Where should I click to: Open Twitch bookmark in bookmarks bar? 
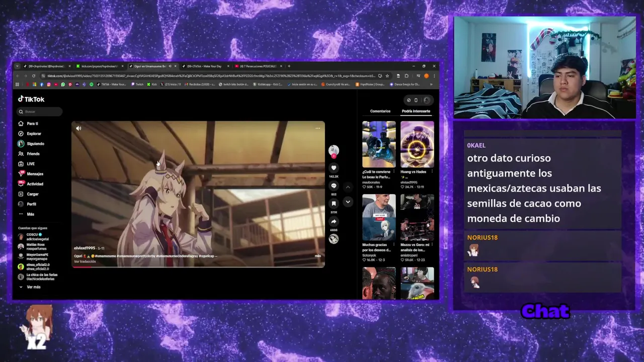pyautogui.click(x=137, y=84)
